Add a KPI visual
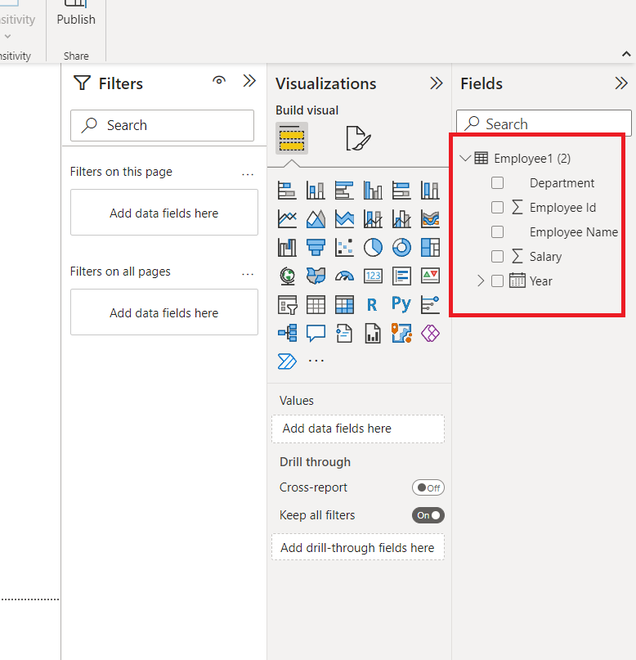This screenshot has width=636, height=660. pyautogui.click(x=430, y=276)
